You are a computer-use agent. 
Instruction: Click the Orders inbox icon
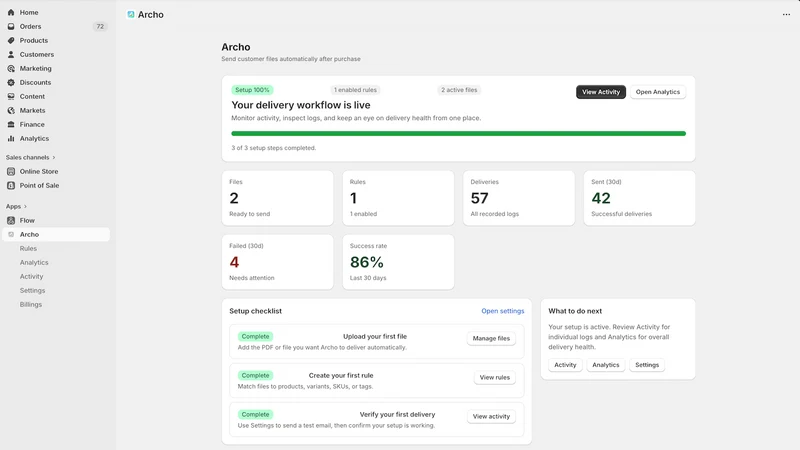pos(11,27)
